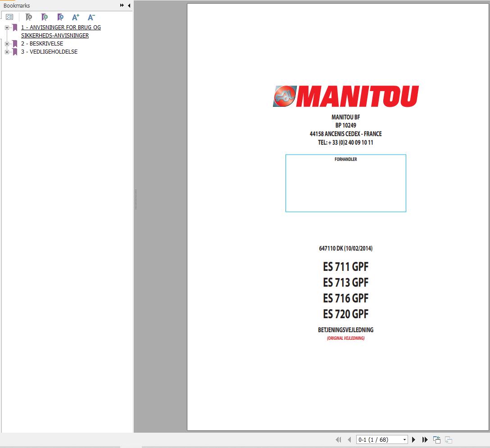Click the 647110 DK (10/02/2014) reference
This screenshot has height=448, width=490.
[x=345, y=248]
